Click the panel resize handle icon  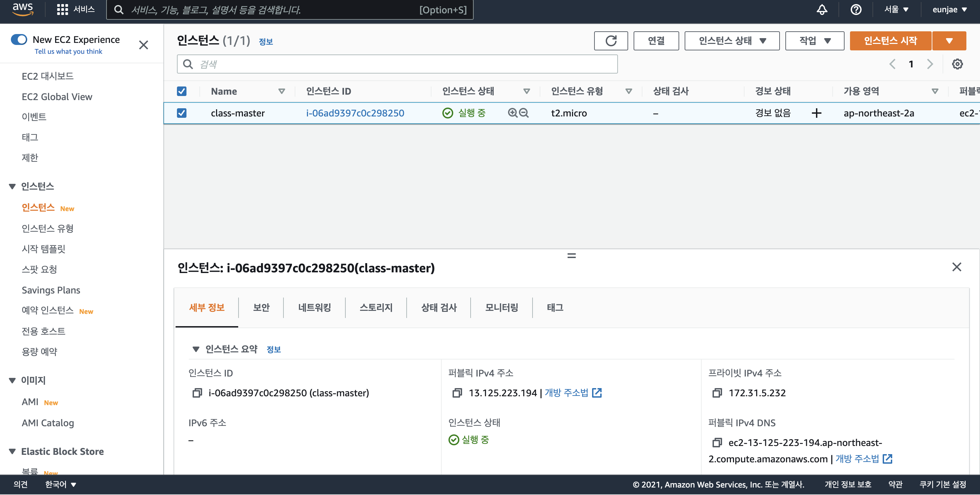point(571,256)
